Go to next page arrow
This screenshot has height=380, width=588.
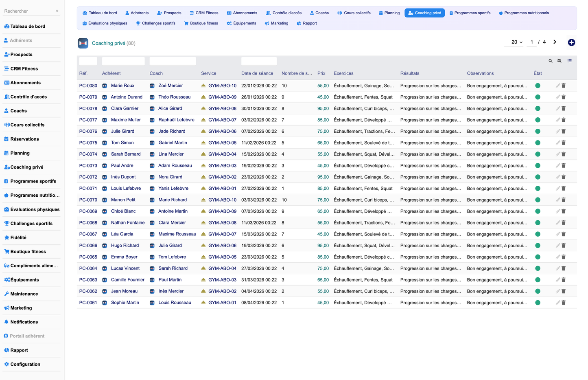pyautogui.click(x=555, y=42)
